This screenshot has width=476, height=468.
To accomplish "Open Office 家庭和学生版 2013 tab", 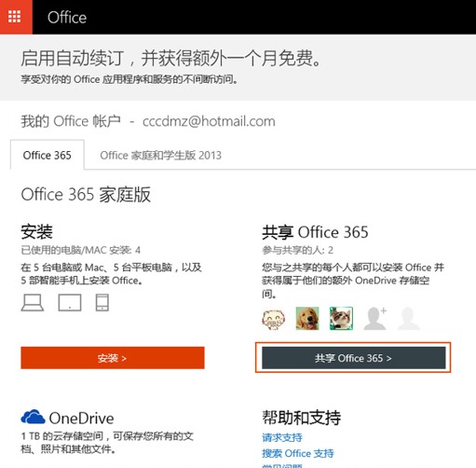I will coord(160,155).
